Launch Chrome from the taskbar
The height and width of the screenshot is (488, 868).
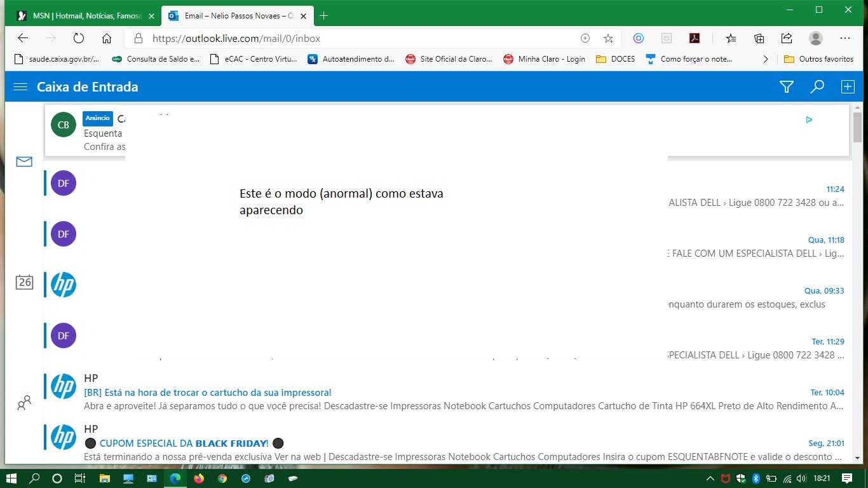tap(222, 478)
